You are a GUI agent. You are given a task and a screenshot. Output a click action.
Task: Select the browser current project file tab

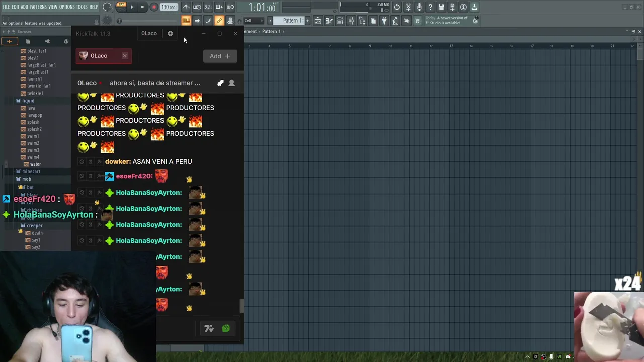[28, 41]
